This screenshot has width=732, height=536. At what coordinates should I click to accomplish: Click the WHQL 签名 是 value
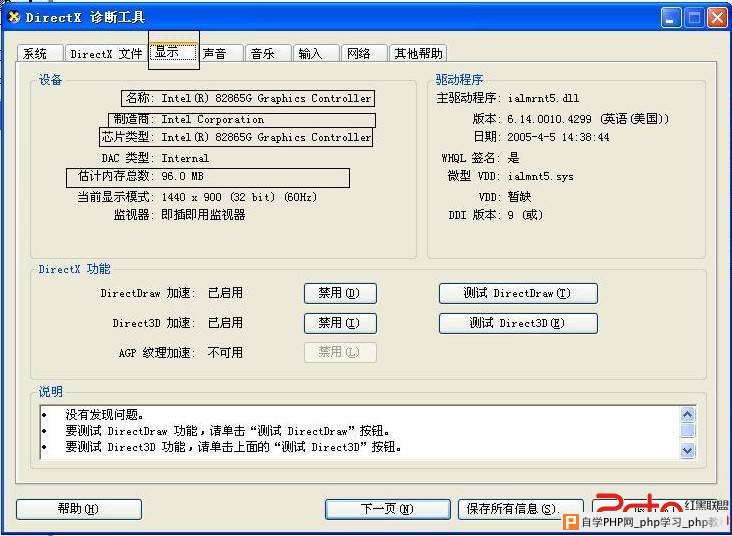[x=514, y=158]
